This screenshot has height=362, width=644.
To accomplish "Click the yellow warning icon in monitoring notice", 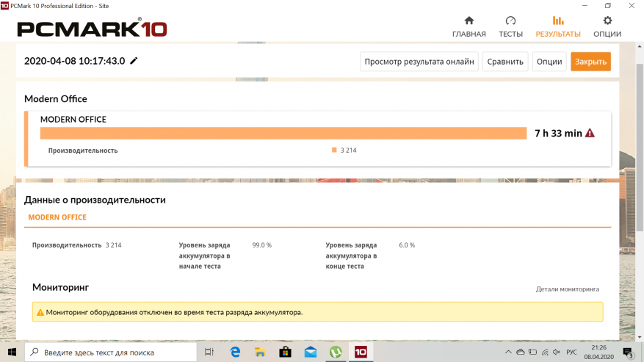I will point(40,313).
